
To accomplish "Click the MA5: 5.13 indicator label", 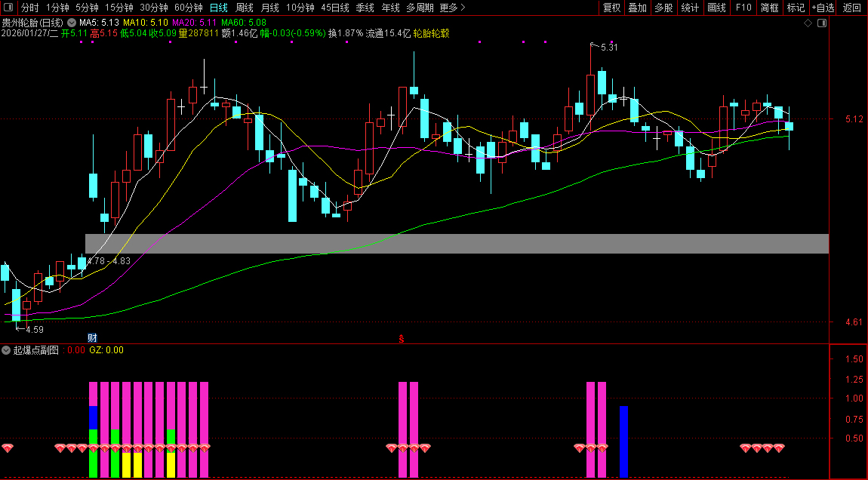I will point(99,23).
